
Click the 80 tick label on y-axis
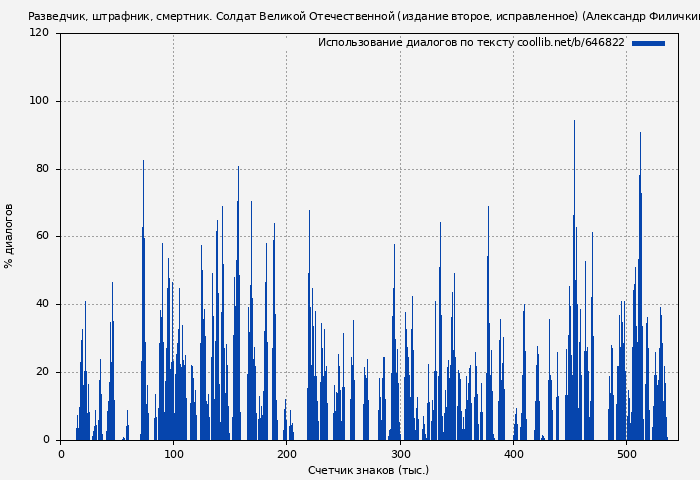point(42,169)
